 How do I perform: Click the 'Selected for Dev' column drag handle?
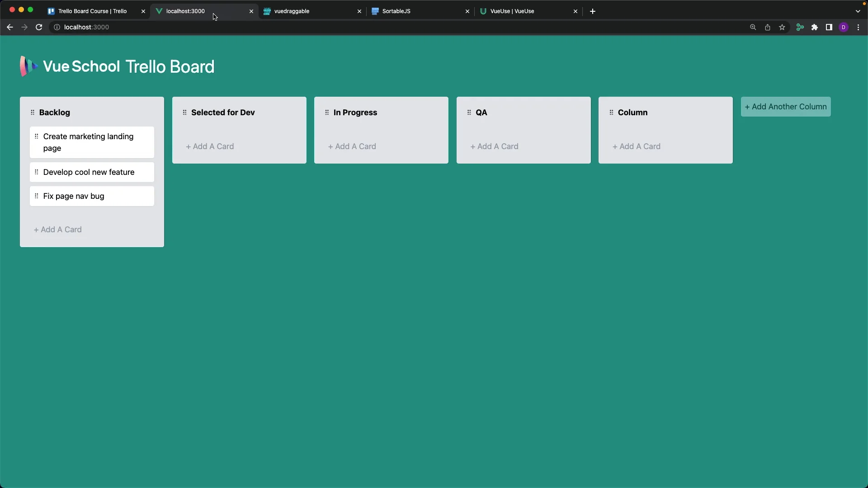click(x=184, y=113)
